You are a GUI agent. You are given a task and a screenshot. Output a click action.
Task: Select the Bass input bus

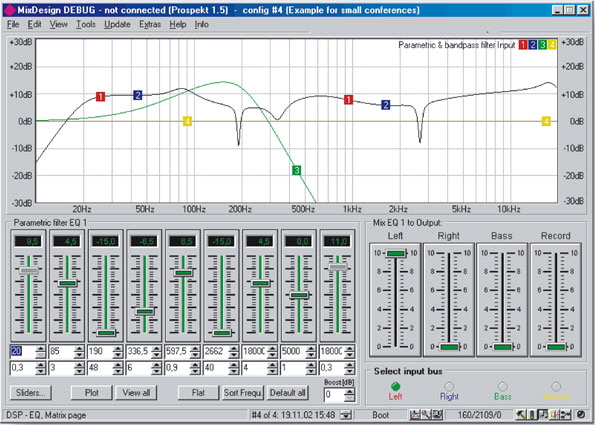[x=502, y=387]
